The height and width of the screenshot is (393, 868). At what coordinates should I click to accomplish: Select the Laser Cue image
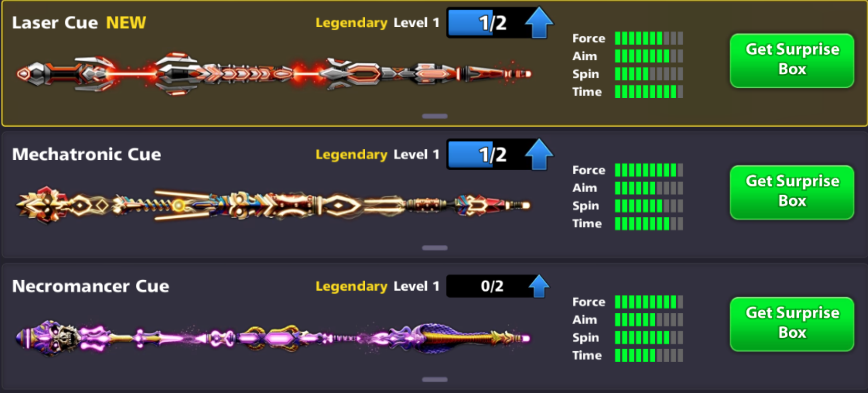[x=274, y=74]
